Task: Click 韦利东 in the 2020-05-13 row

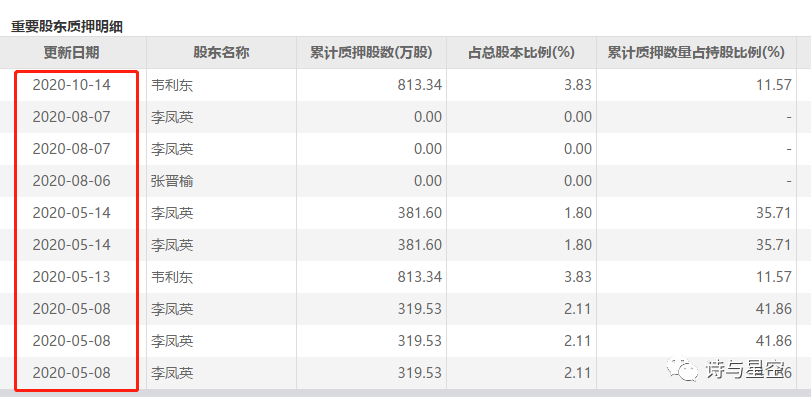Action: pos(171,277)
